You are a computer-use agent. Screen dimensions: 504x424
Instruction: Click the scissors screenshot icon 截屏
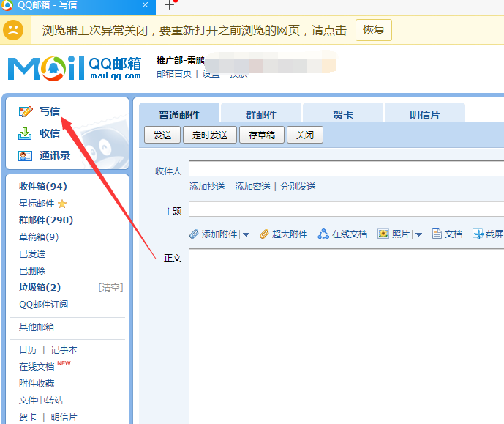click(478, 234)
